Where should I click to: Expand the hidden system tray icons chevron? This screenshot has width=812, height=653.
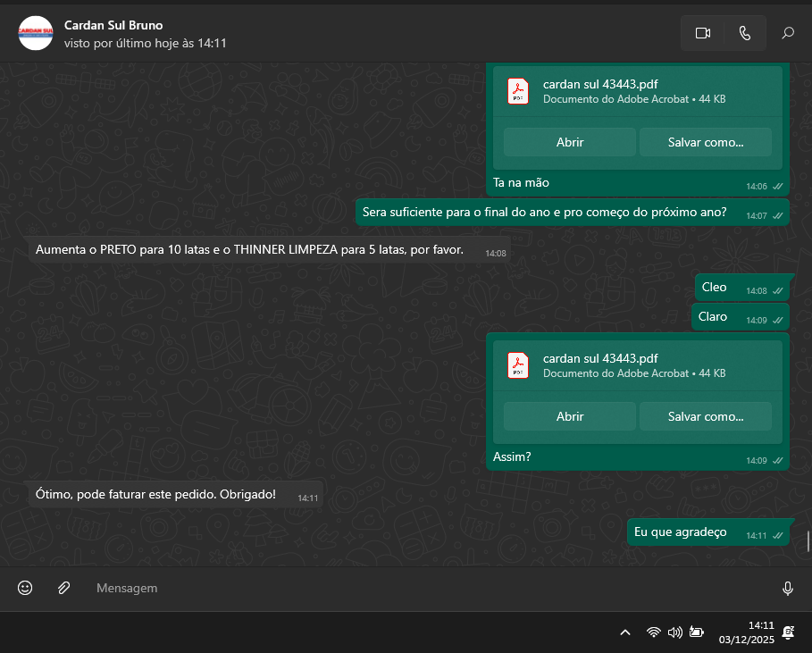pyautogui.click(x=625, y=632)
